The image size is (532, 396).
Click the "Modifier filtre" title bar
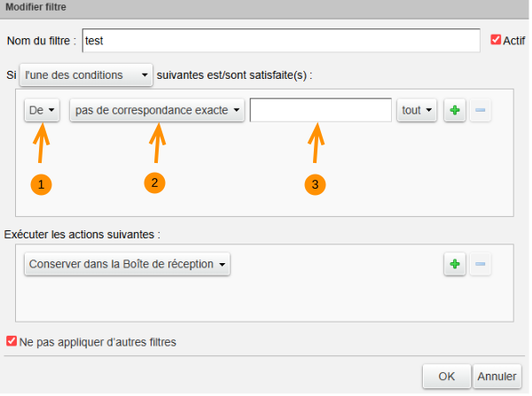pyautogui.click(x=266, y=7)
